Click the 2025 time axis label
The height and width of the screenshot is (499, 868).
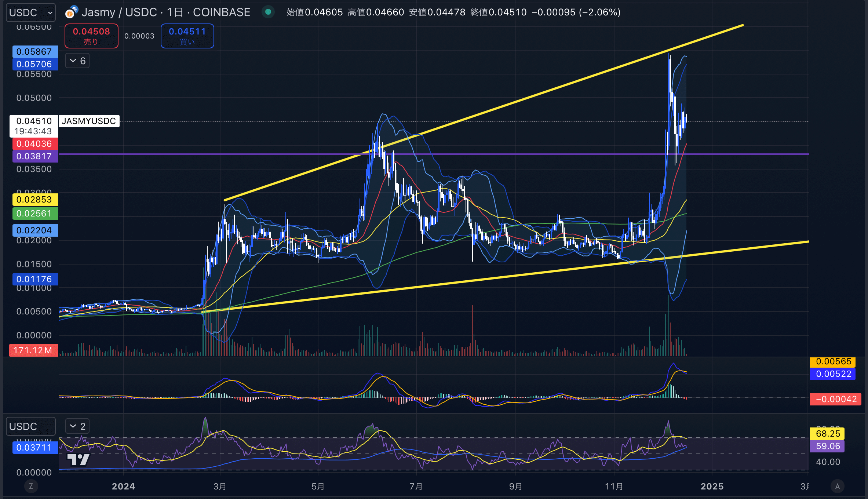click(x=712, y=487)
